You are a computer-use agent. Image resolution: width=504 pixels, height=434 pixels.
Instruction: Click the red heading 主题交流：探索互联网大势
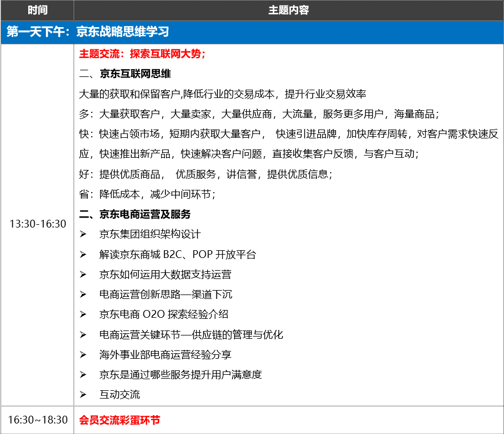[x=142, y=54]
